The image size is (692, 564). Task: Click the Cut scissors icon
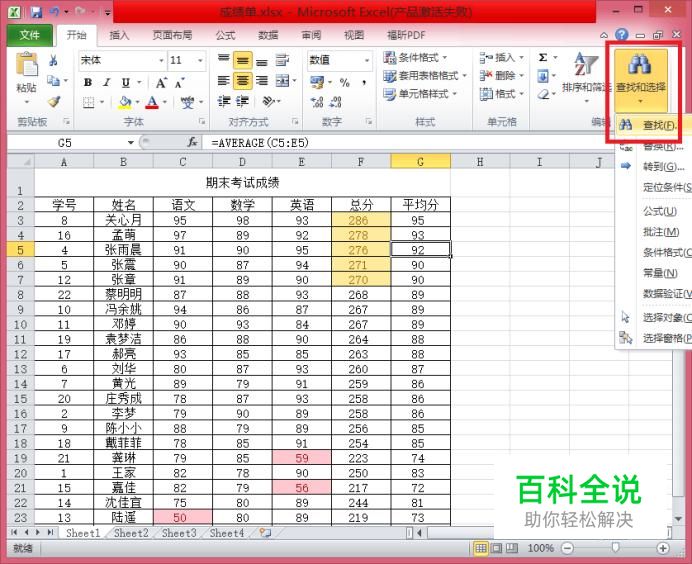53,60
